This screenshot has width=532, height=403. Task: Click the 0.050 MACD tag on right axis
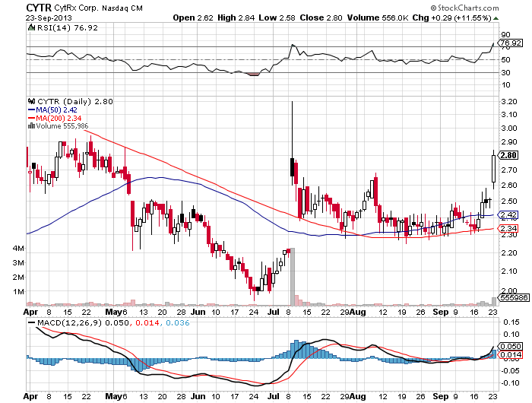pos(510,346)
